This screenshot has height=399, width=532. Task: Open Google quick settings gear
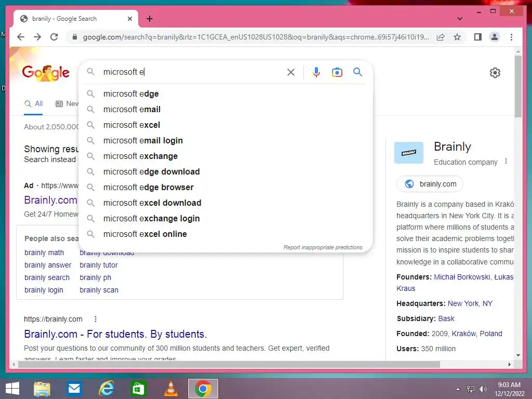tap(495, 73)
